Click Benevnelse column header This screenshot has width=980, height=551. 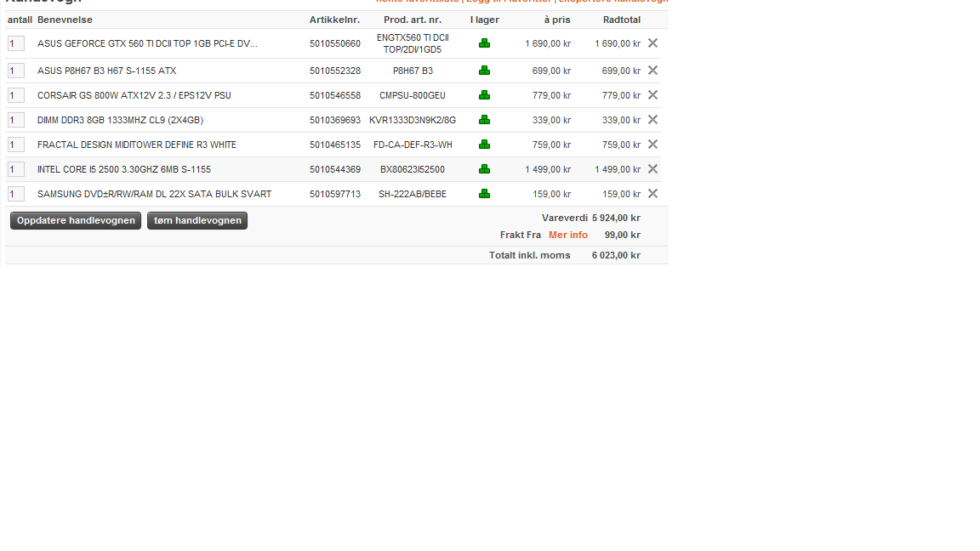65,20
